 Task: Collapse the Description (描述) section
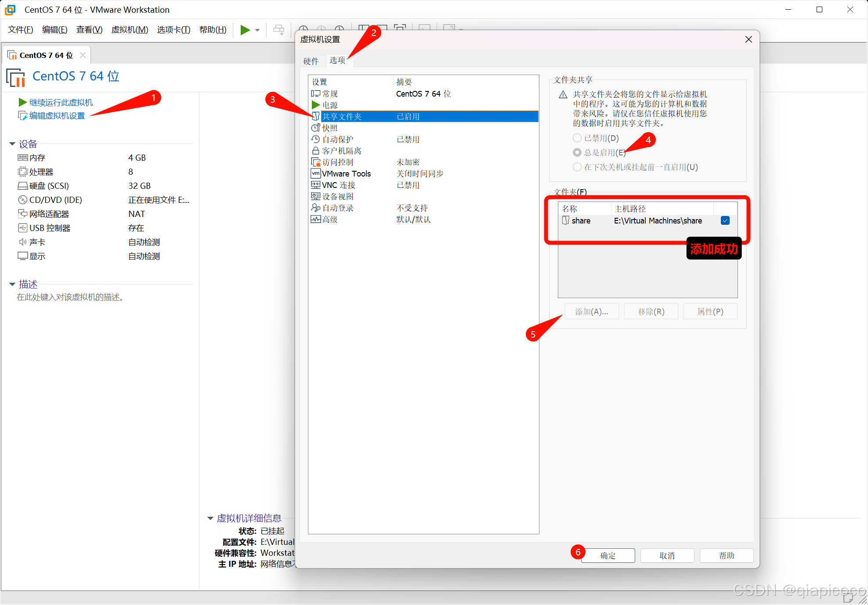pos(12,284)
